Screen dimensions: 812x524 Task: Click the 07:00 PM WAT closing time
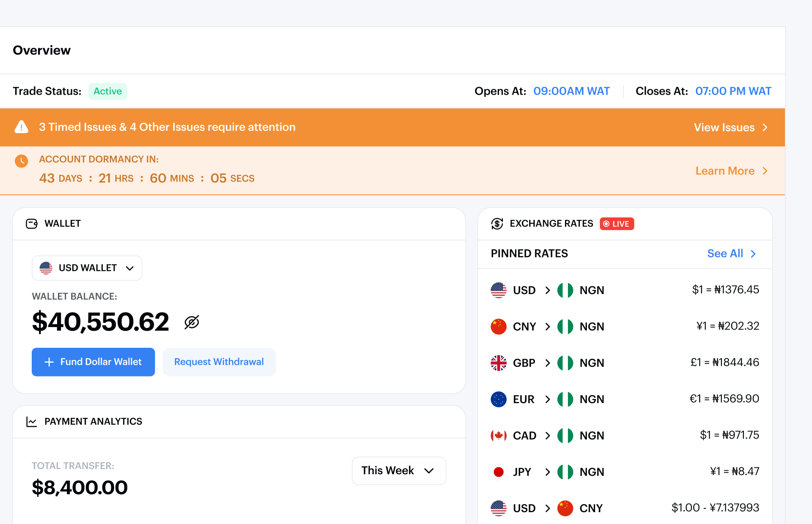click(x=733, y=91)
